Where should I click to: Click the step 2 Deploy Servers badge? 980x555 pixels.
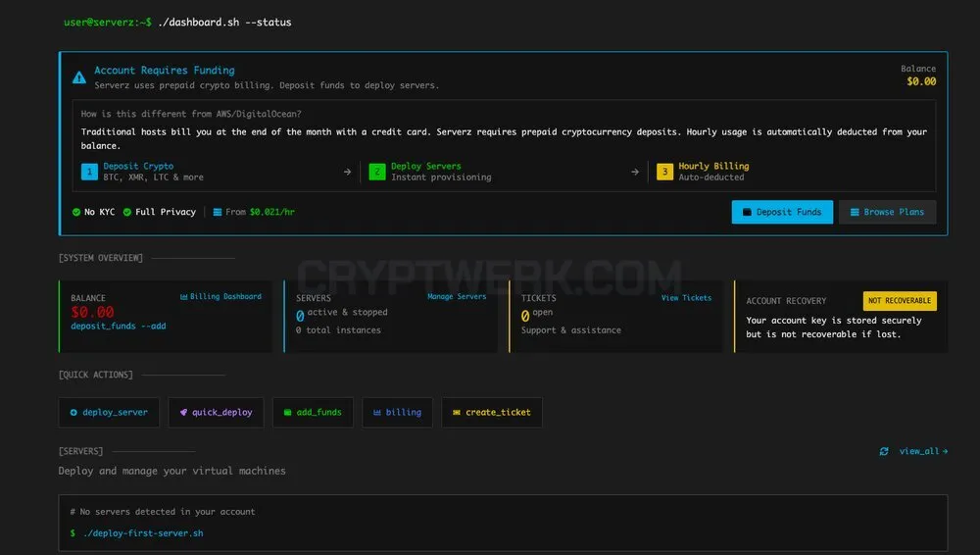tap(377, 172)
